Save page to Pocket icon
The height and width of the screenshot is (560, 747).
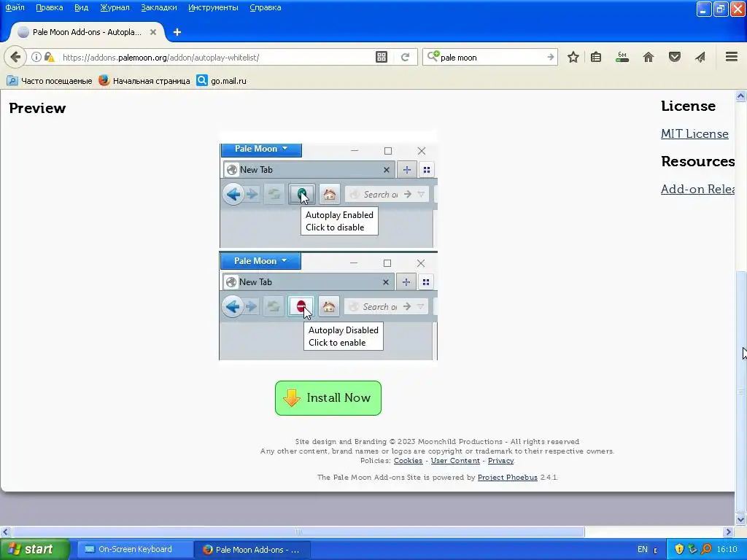coord(674,57)
